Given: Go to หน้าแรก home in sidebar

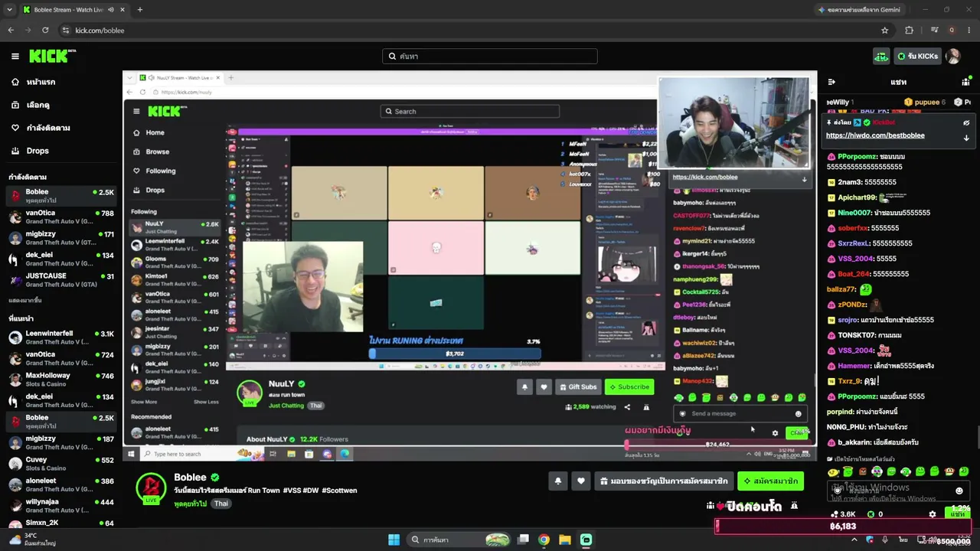Looking at the screenshot, I should click(61, 82).
